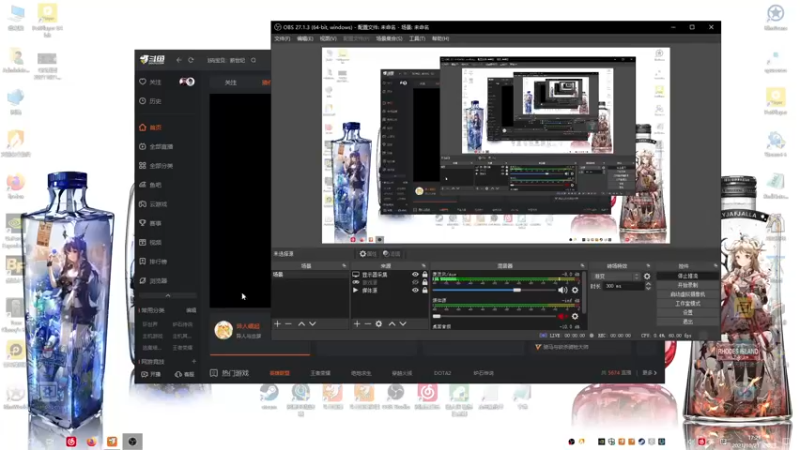The width and height of the screenshot is (800, 450).
Task: Increase transition duration with up arrow
Action: 648,284
